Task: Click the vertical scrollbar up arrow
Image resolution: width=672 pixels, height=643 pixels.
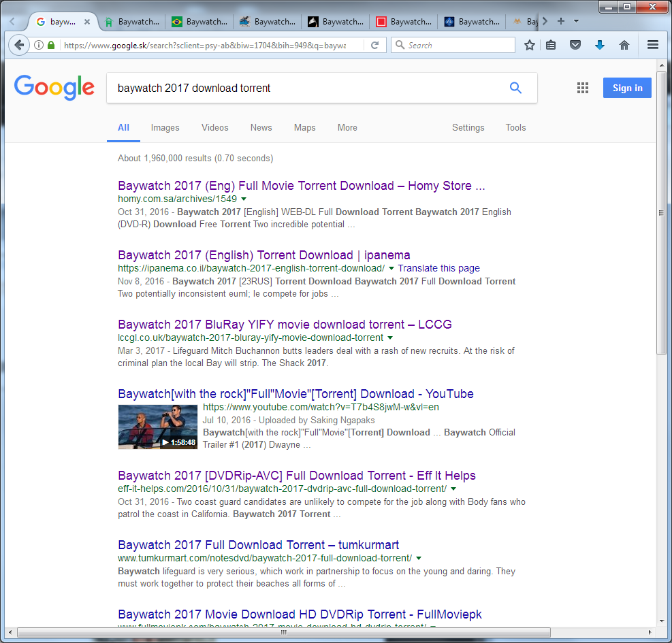Action: [x=662, y=65]
